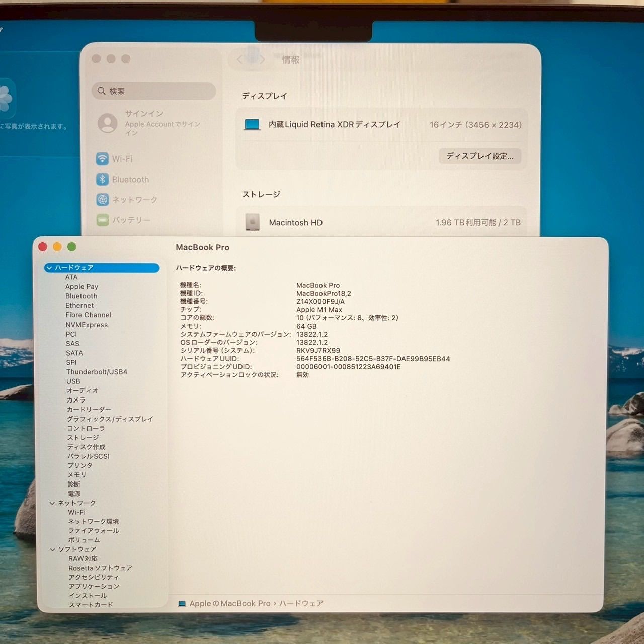The height and width of the screenshot is (644, 644).
Task: Click the MacBook icon next to the footer breadcrumb
Action: tap(181, 603)
